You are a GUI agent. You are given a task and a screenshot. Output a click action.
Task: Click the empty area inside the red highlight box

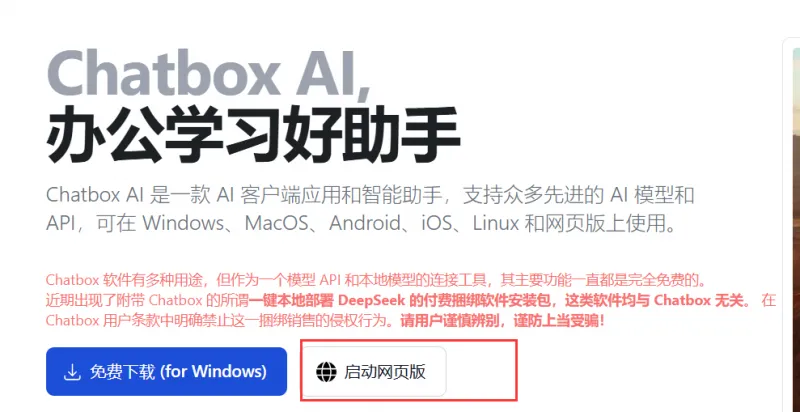pyautogui.click(x=481, y=371)
